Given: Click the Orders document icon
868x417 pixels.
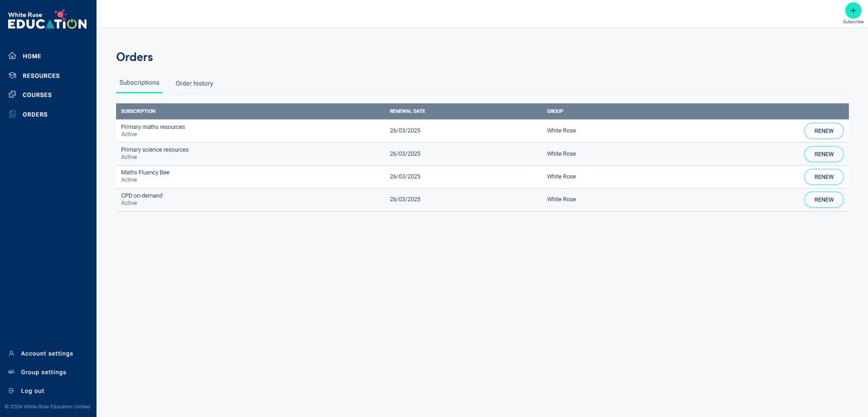Looking at the screenshot, I should [13, 114].
